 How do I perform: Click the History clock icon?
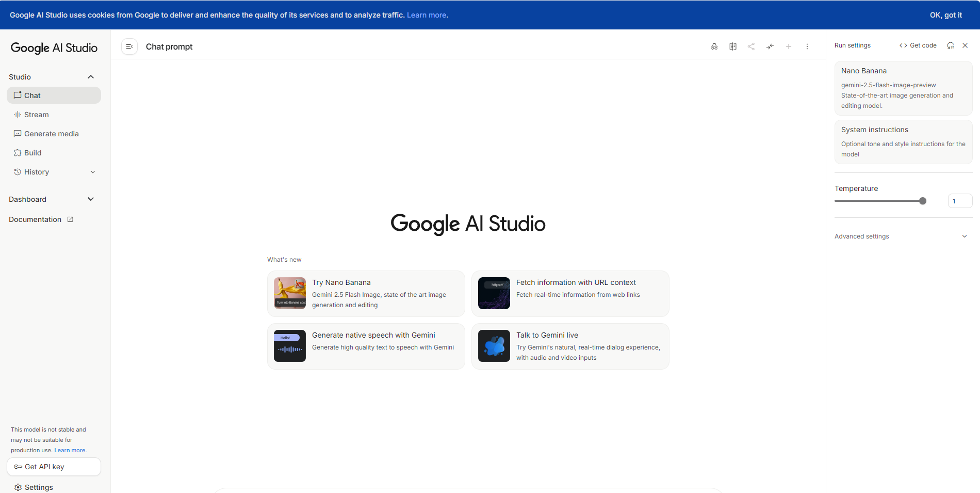tap(18, 172)
